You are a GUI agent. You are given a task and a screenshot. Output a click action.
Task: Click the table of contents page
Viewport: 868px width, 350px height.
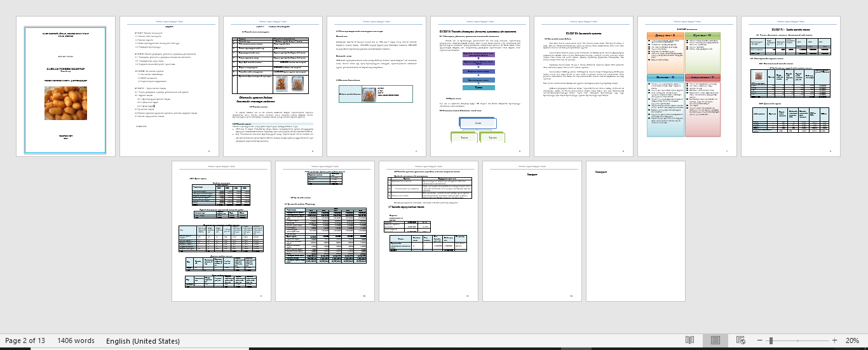(x=169, y=86)
